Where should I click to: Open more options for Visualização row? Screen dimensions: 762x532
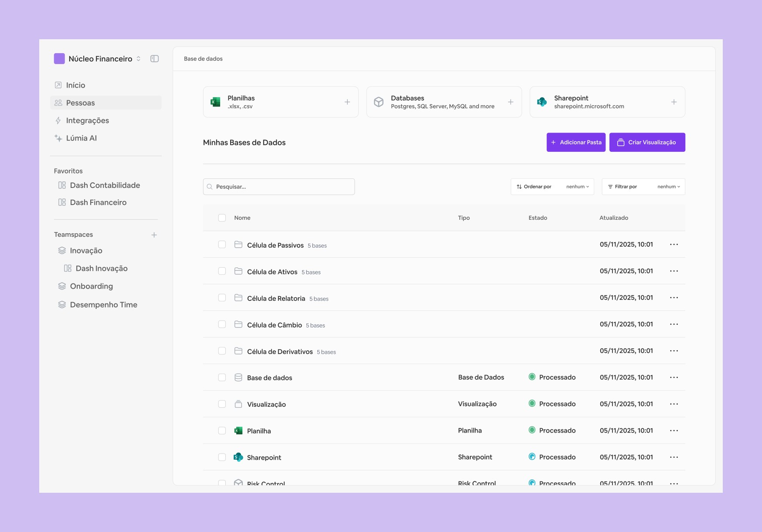click(674, 404)
